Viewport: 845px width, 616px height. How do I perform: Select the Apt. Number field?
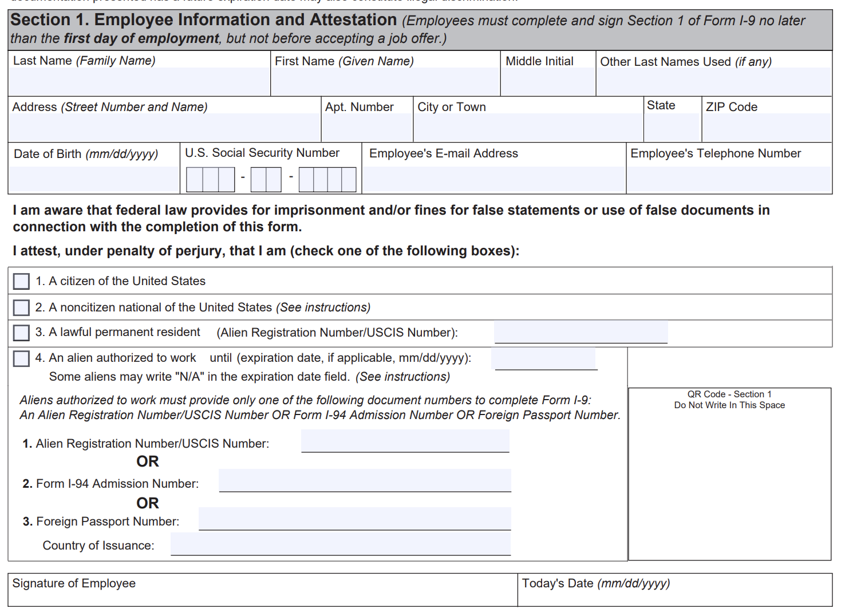tap(366, 127)
